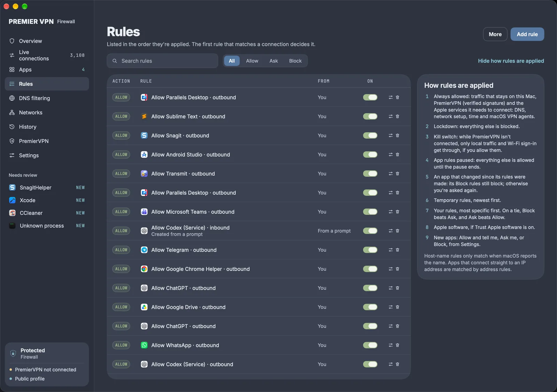The width and height of the screenshot is (557, 392).
Task: Show only Block rules
Action: point(295,61)
